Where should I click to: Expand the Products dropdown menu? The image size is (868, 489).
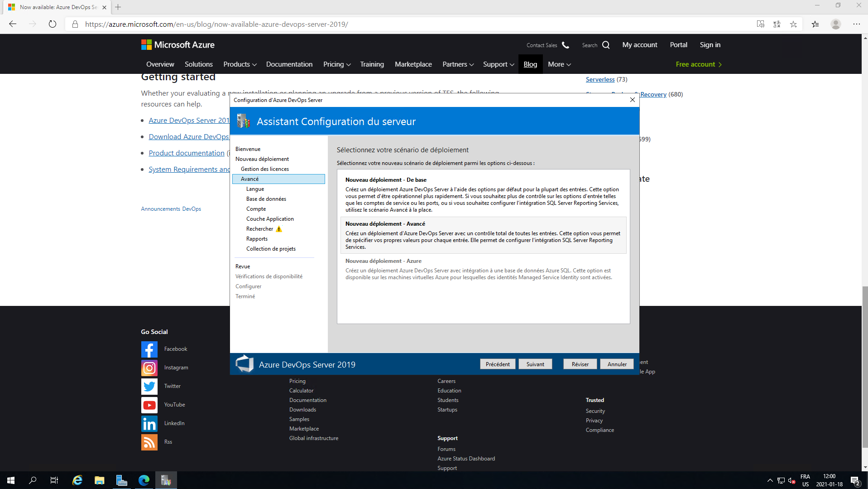[x=240, y=64]
